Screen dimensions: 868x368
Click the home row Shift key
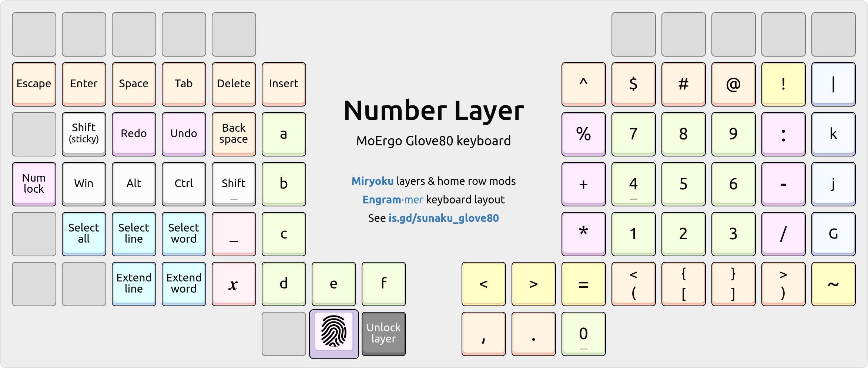coord(234,184)
